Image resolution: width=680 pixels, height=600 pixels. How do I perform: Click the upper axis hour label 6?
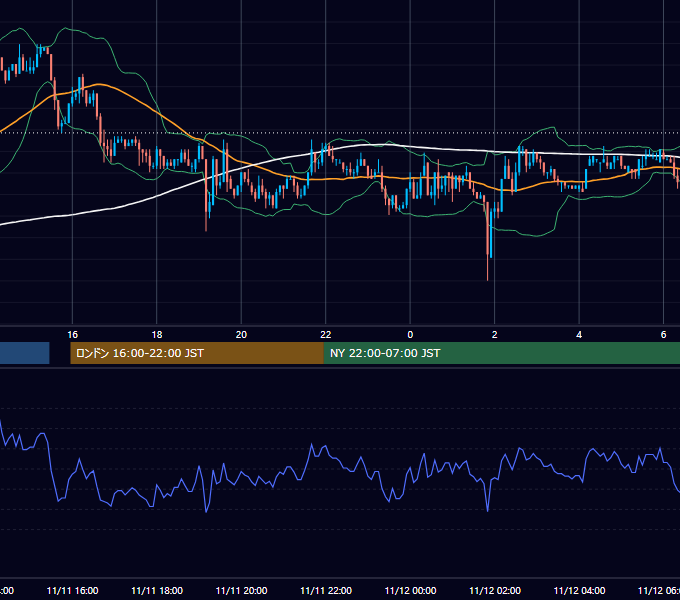coord(663,335)
